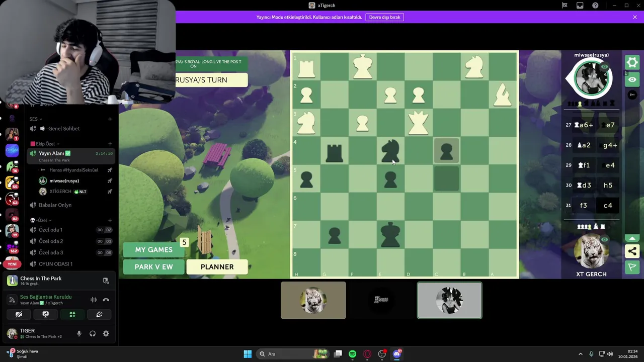Deafen audio with headphones icon
The width and height of the screenshot is (644, 362).
point(93,333)
